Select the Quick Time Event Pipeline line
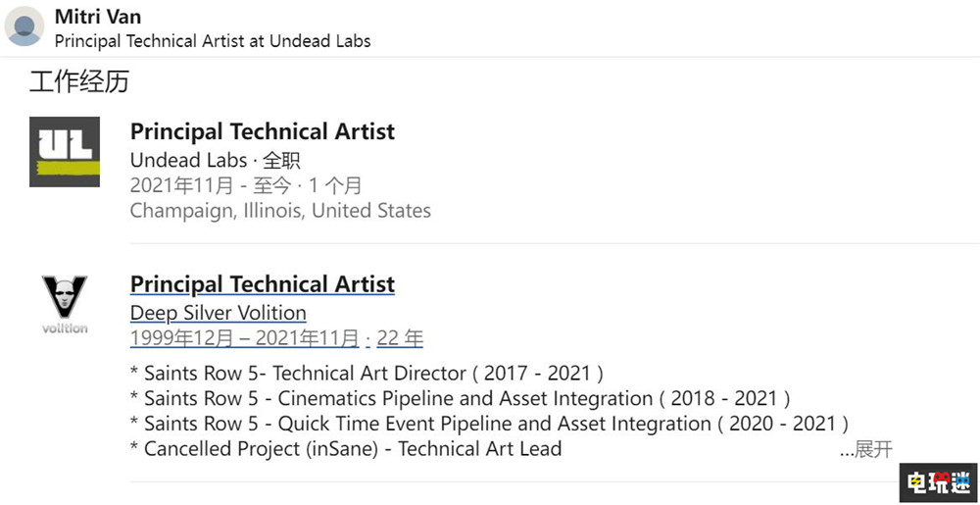 tap(488, 424)
